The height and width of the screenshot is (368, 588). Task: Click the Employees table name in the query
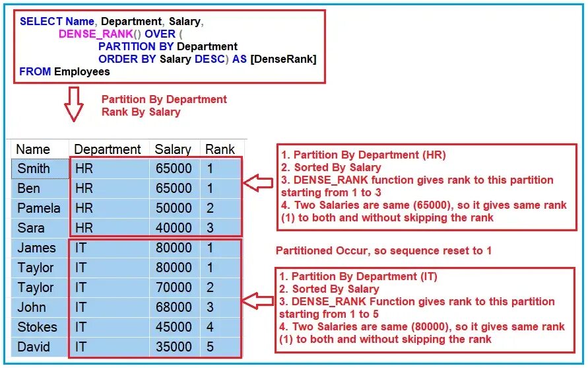tap(82, 72)
